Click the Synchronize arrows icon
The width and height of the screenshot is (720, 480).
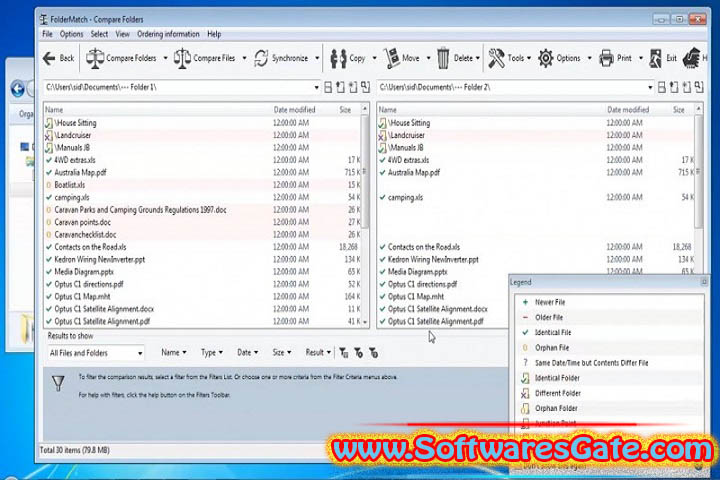(x=261, y=58)
